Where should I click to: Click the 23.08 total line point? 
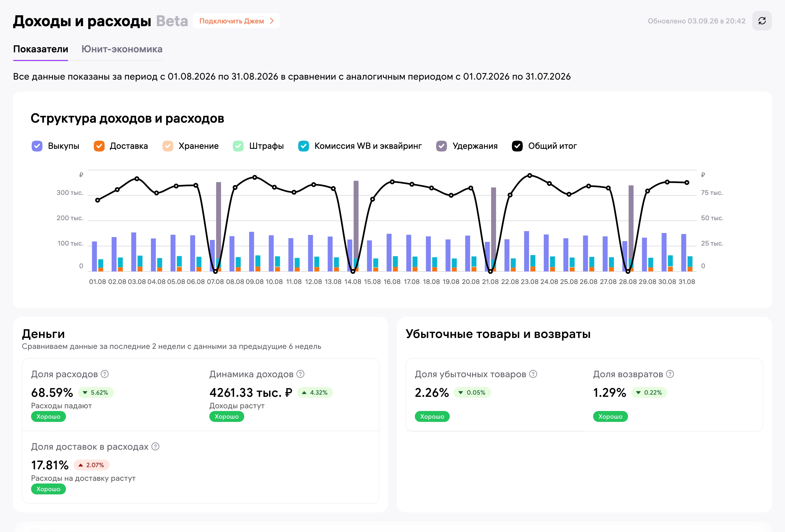click(530, 175)
